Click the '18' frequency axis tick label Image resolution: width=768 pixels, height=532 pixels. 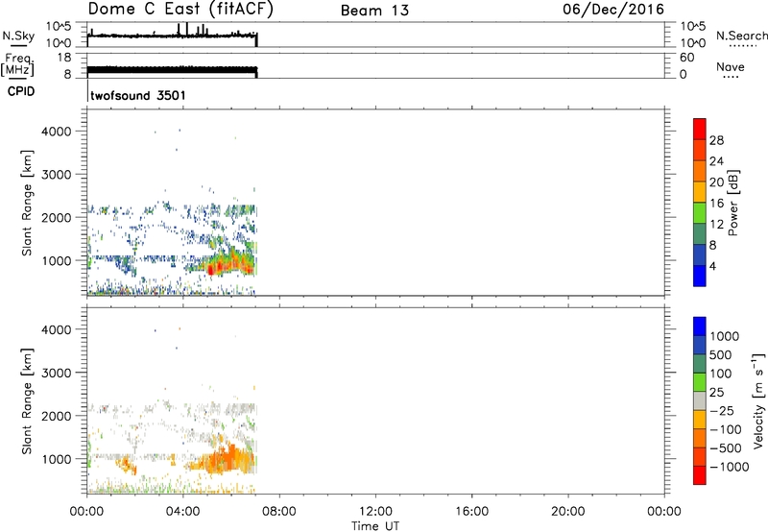pos(64,58)
